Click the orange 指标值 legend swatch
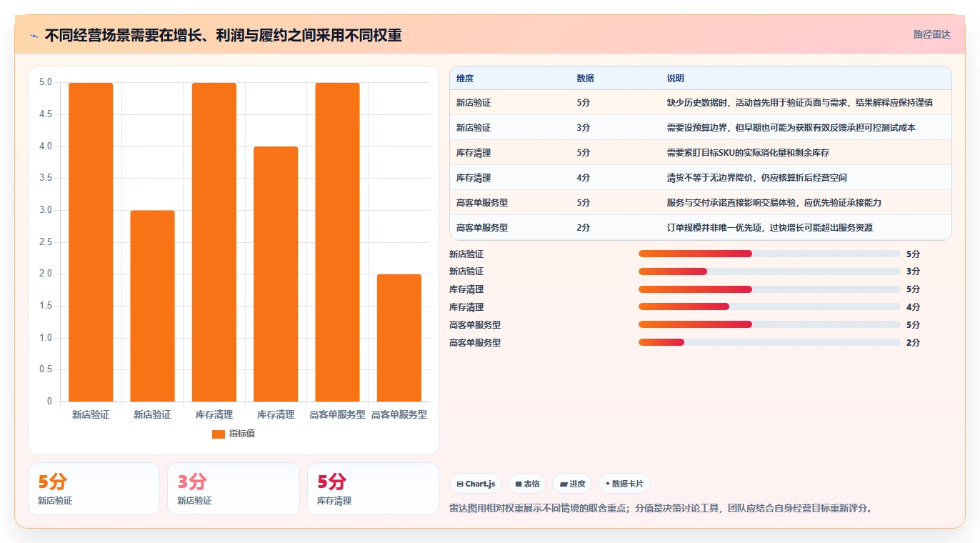 [x=219, y=434]
